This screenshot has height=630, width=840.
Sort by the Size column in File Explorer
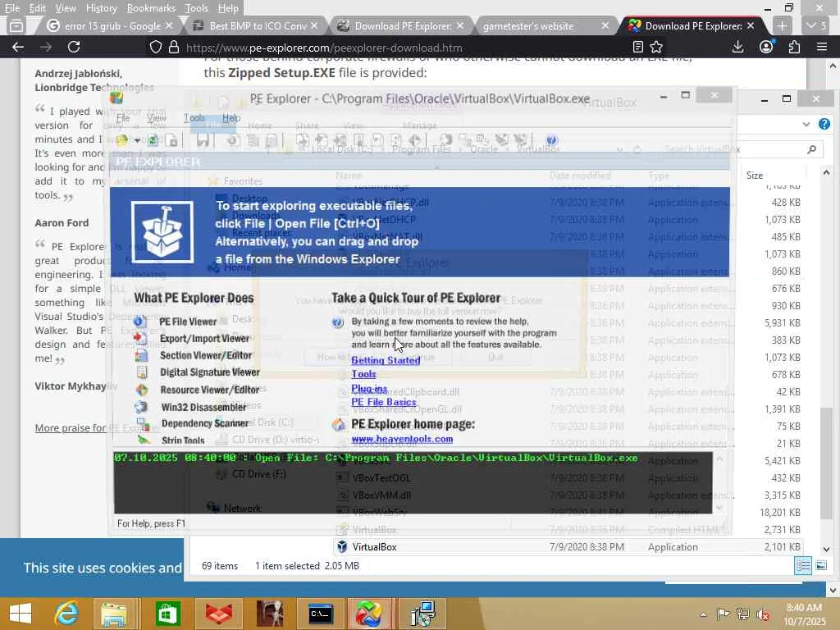(755, 176)
